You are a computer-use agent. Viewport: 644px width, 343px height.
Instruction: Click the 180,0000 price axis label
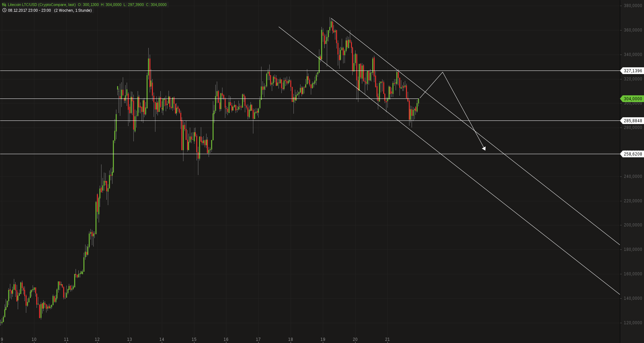633,249
